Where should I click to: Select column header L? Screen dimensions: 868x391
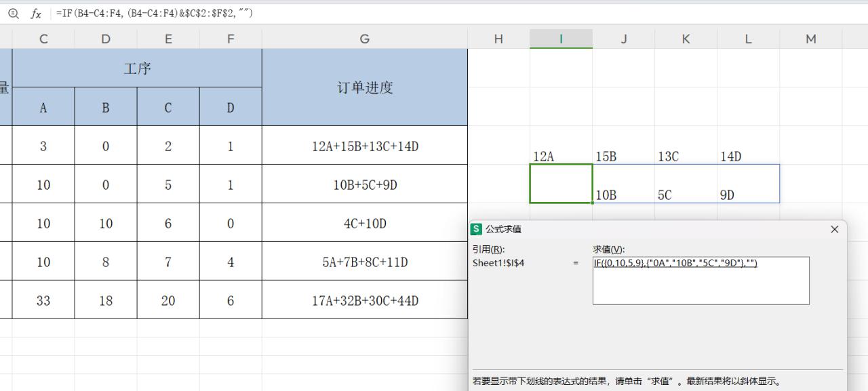(749, 39)
